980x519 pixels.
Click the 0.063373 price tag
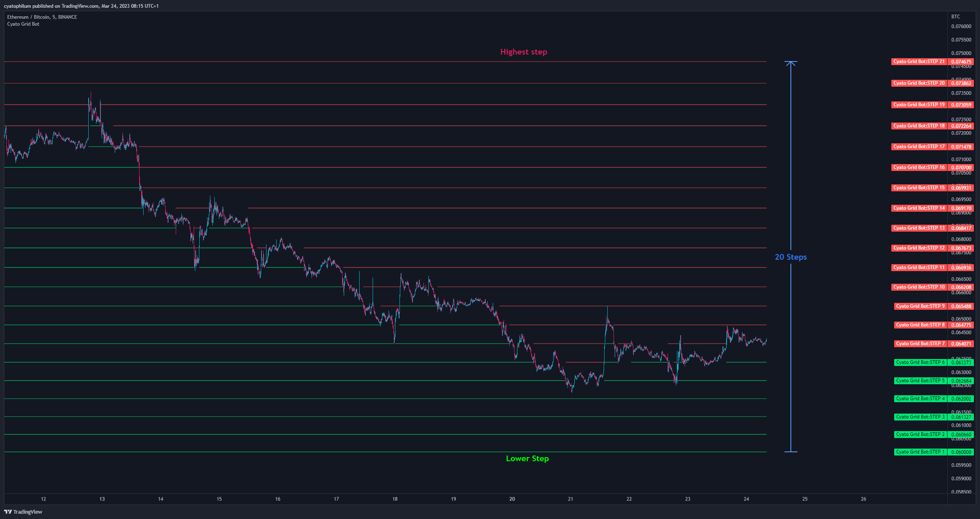pyautogui.click(x=961, y=362)
